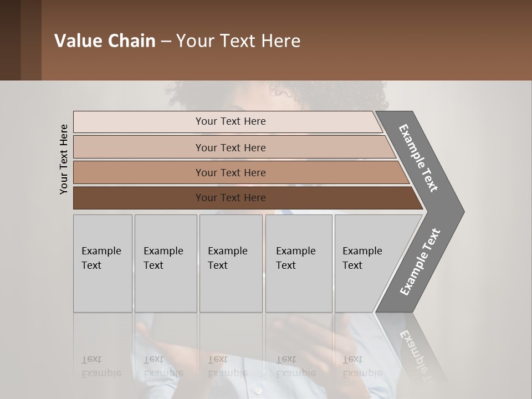This screenshot has width=532, height=399.
Task: Click the gray chevron arrow tip
Action: pyautogui.click(x=451, y=212)
